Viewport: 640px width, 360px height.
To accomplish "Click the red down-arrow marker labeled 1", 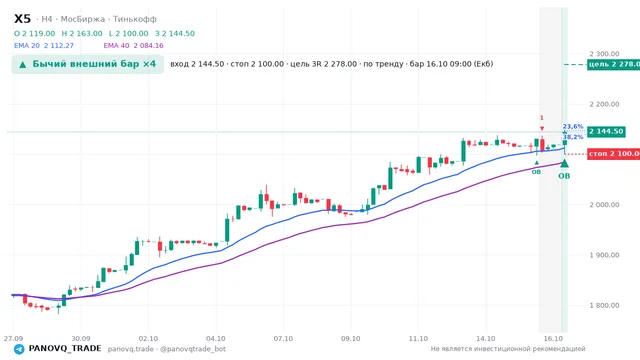I will pyautogui.click(x=542, y=129).
